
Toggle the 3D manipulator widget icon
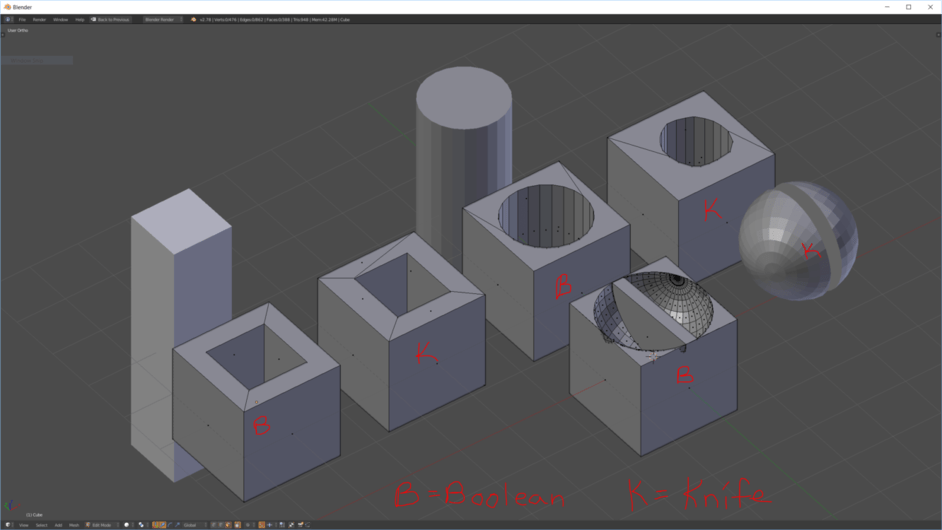point(156,524)
